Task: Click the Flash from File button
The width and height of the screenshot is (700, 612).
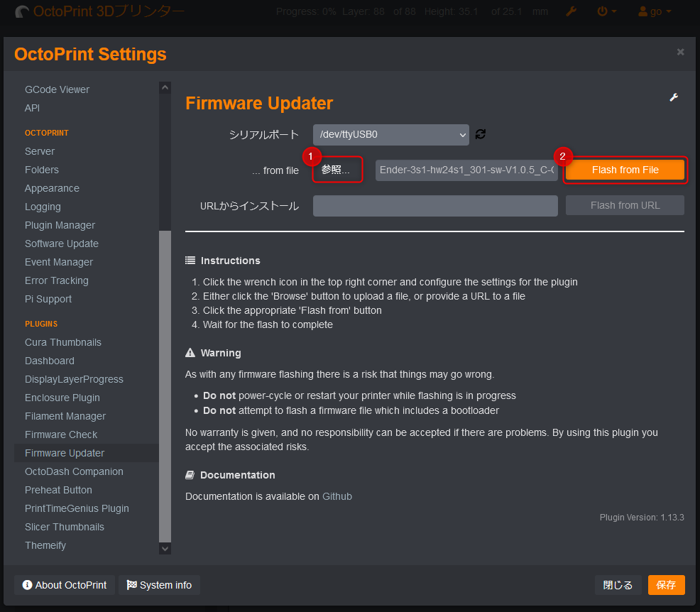Action: tap(625, 170)
